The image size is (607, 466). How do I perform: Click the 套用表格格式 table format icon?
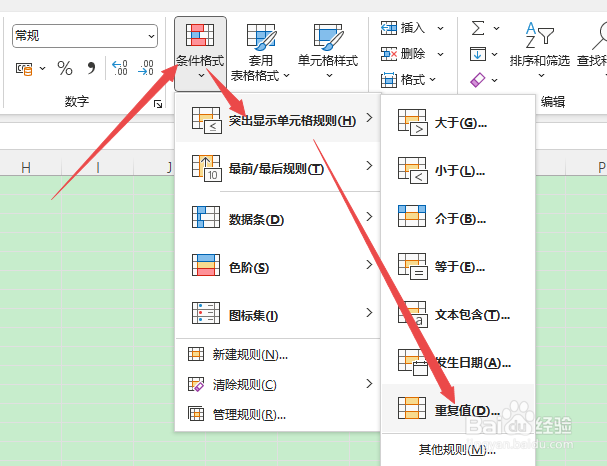(261, 37)
